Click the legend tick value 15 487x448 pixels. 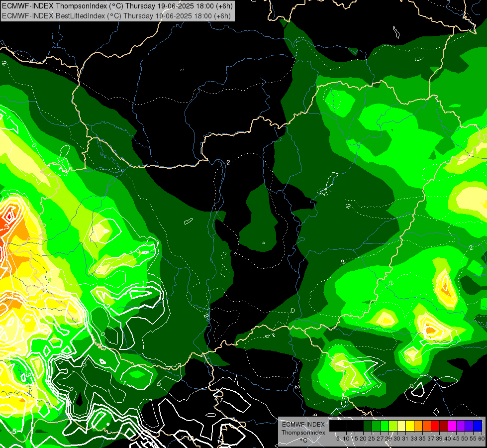355,439
